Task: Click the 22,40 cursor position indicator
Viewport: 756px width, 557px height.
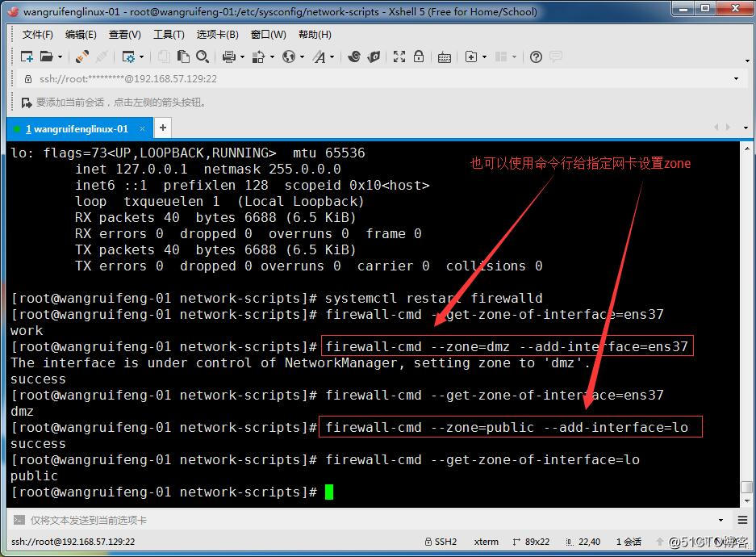Action: 583,542
